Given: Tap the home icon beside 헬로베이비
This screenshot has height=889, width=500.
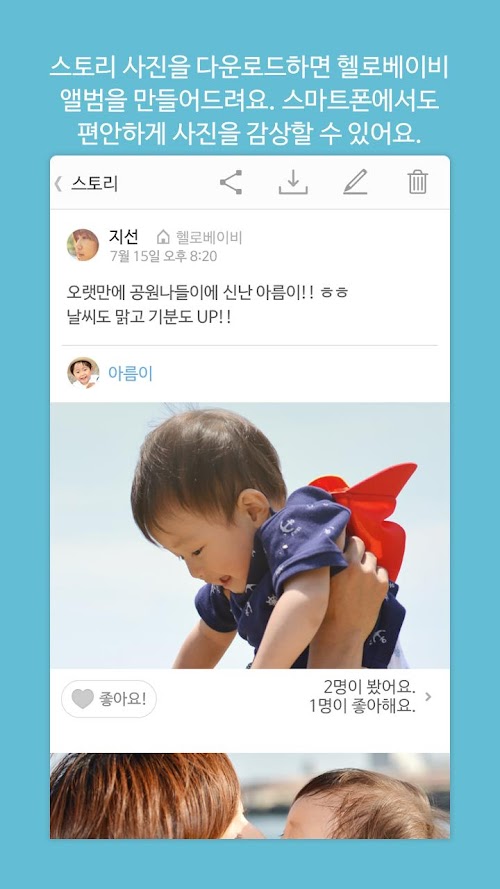Looking at the screenshot, I should pos(163,237).
